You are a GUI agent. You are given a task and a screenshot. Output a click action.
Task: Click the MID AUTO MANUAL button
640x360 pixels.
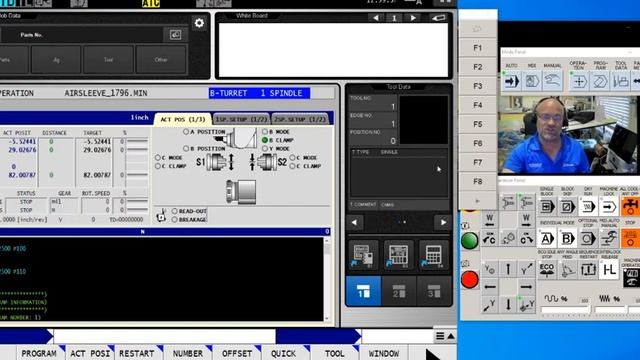[x=609, y=238]
